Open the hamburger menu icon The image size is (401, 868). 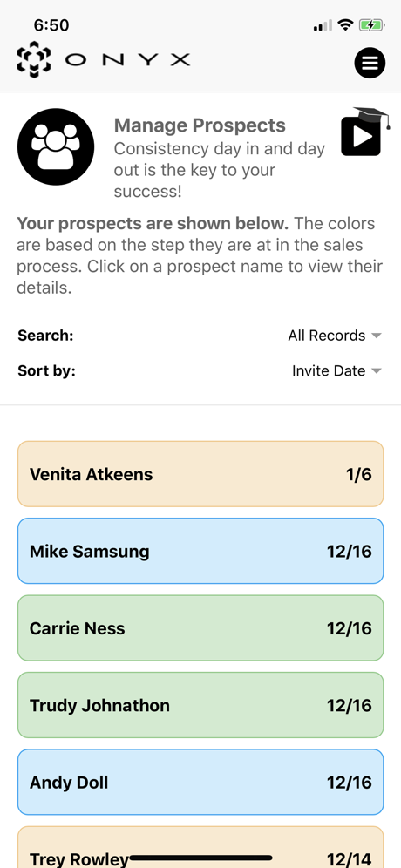370,63
